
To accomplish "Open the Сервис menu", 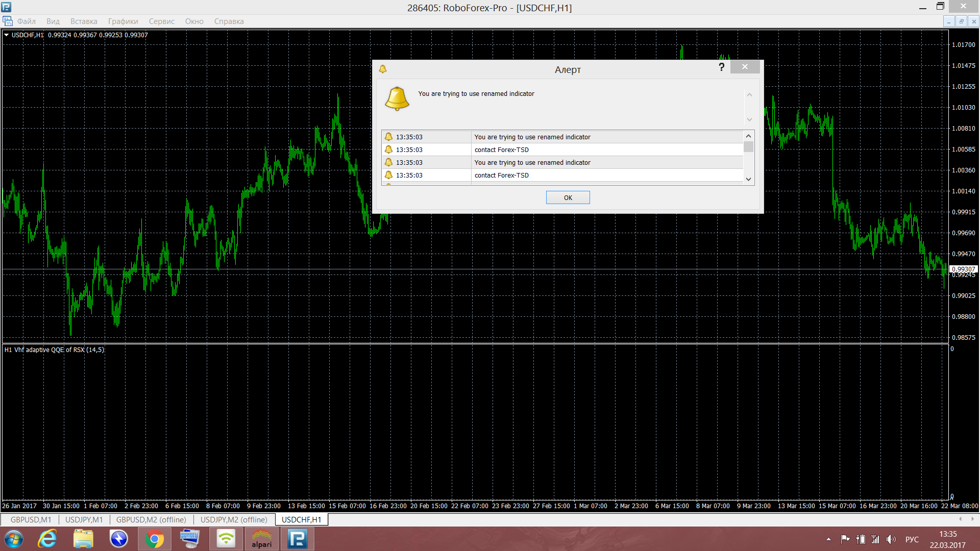I will 161,21.
